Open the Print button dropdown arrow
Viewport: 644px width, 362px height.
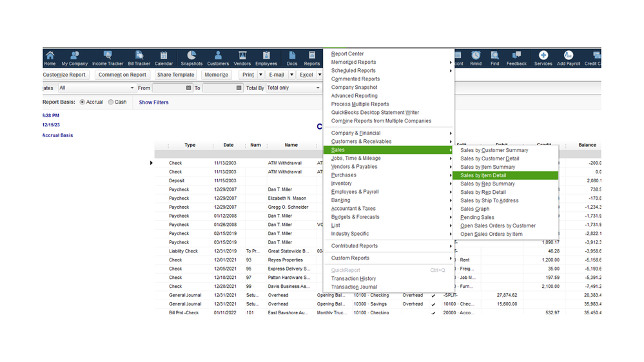pos(260,75)
